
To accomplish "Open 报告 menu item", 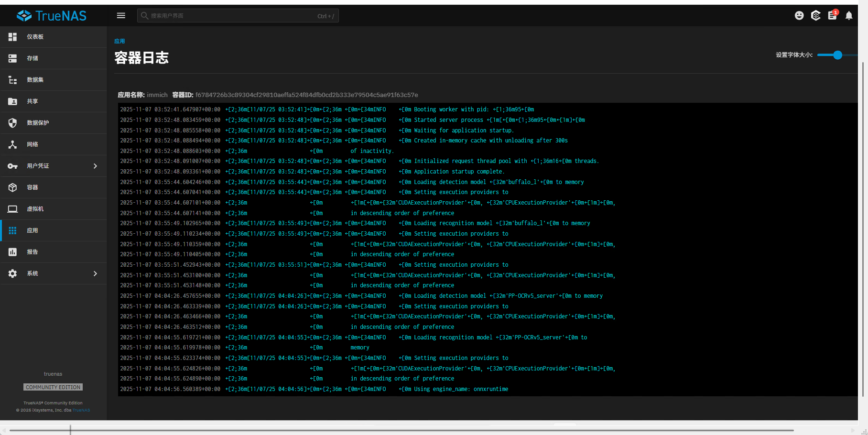I will tap(53, 252).
